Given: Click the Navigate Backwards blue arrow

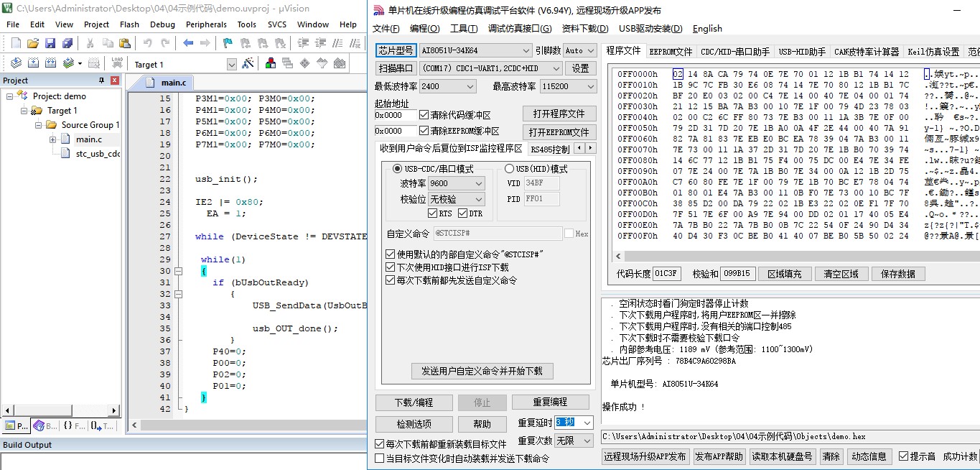Looking at the screenshot, I should tap(188, 43).
